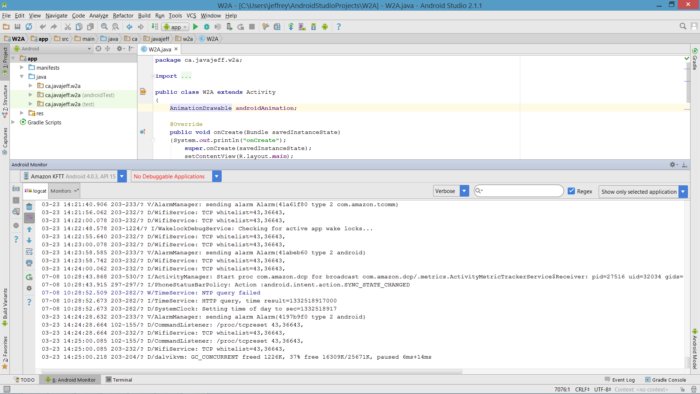Open the AVD Manager icon
This screenshot has height=394, width=700.
click(302, 27)
